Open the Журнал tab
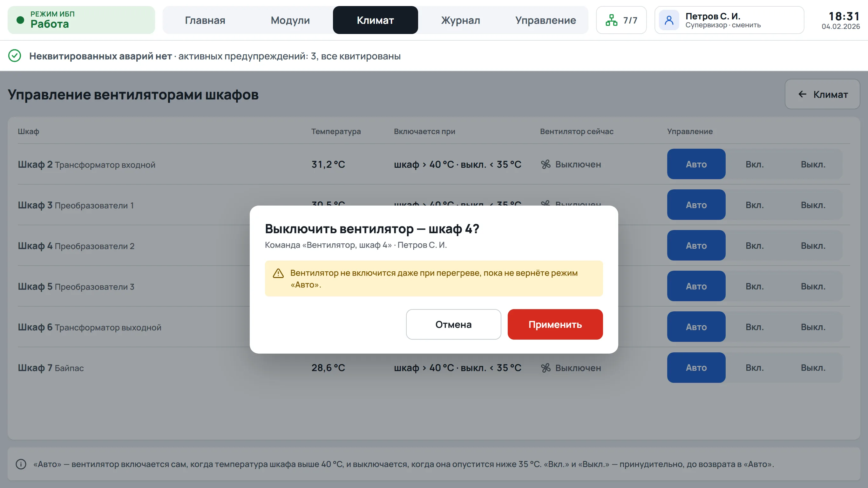This screenshot has height=488, width=868. coord(461,20)
